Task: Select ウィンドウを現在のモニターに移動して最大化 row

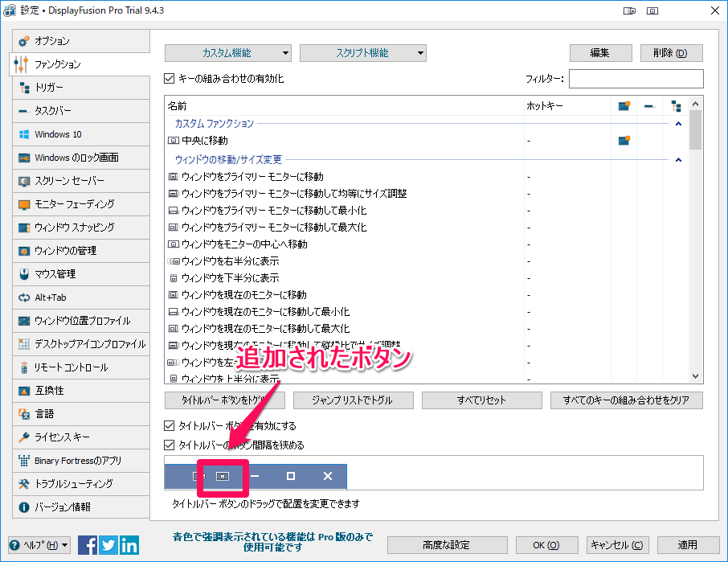Action: 426,329
